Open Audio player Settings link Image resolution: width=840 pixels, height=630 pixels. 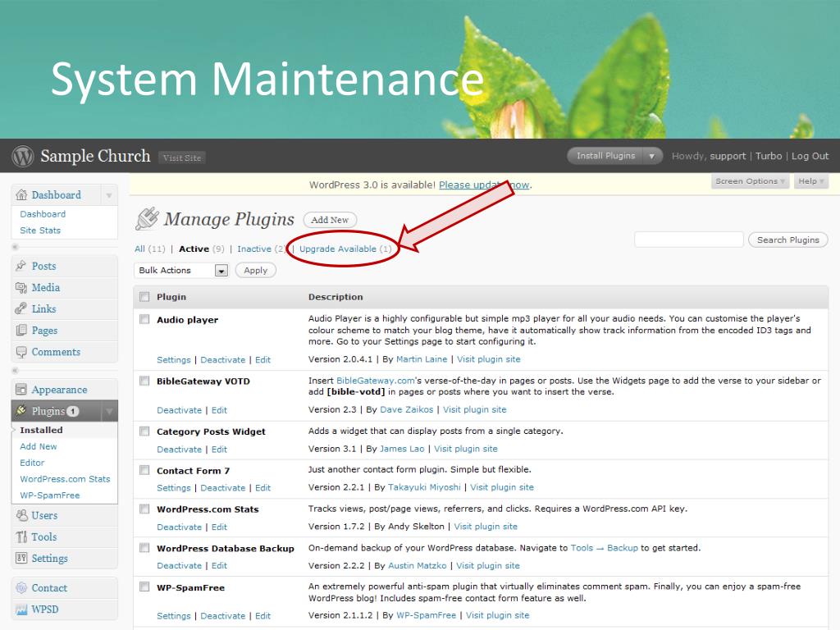pos(174,360)
